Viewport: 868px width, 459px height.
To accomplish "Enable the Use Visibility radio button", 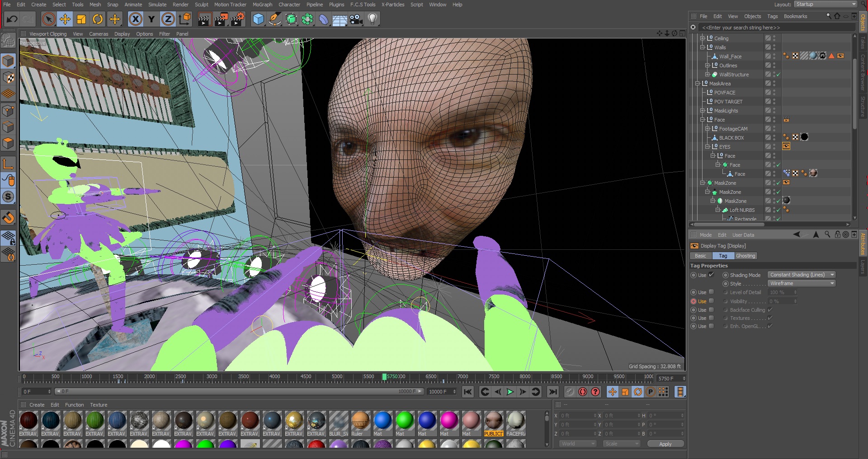I will click(693, 301).
